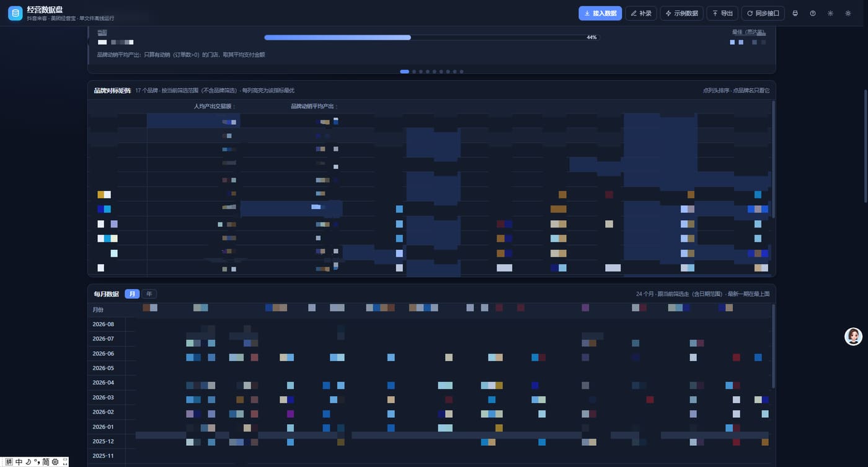This screenshot has width=868, height=467.
Task: Click the page vertical scrollbar thumb
Action: pyautogui.click(x=866, y=146)
